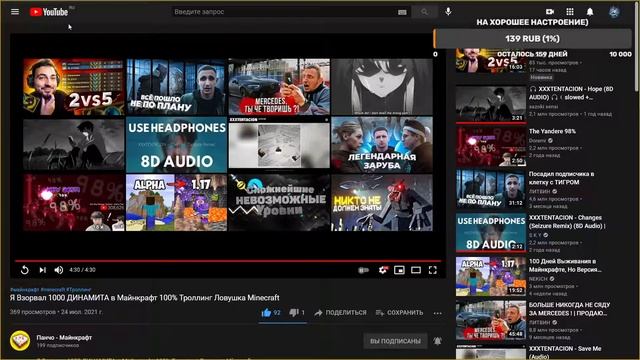
Task: Click the magnifier search button
Action: (424, 12)
